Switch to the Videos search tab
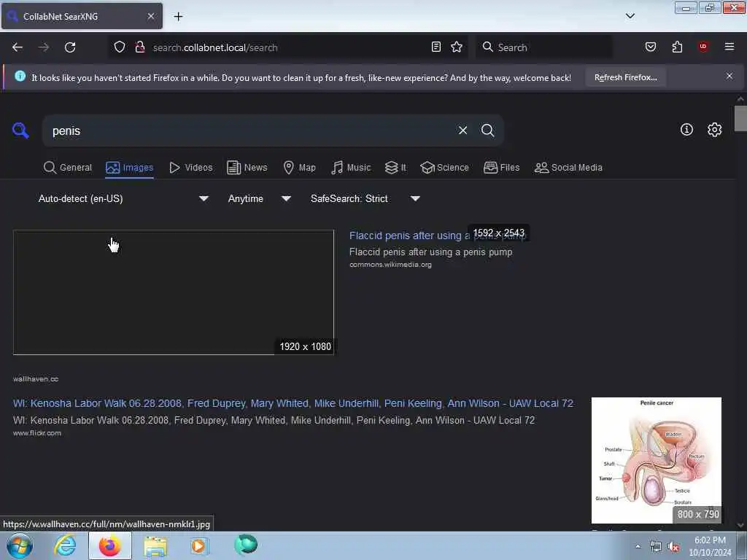Viewport: 747px width, 560px height. tap(190, 168)
